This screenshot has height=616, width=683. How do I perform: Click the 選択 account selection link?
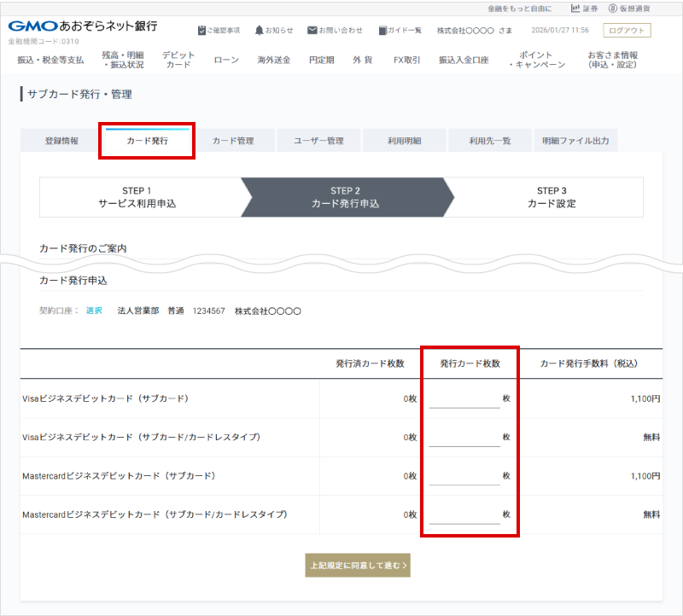click(94, 311)
